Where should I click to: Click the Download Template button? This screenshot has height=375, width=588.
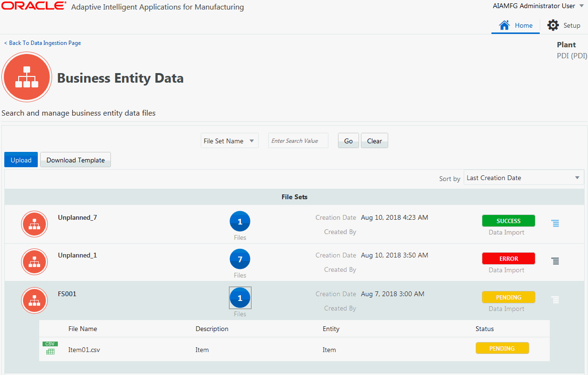(x=76, y=160)
